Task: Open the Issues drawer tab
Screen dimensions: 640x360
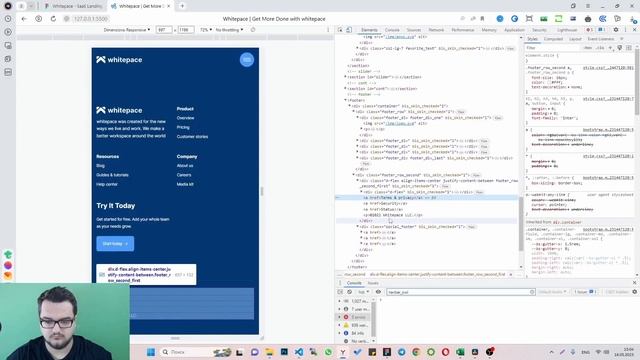Action: tap(373, 283)
